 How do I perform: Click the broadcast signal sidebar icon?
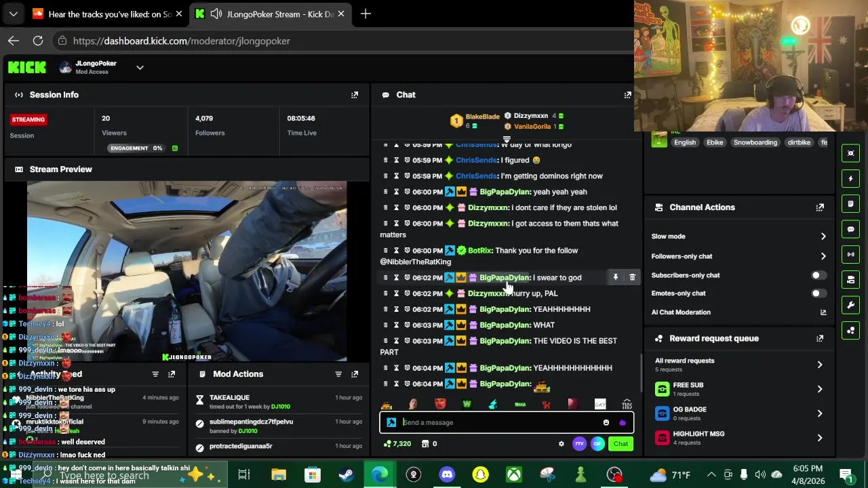coord(851,254)
